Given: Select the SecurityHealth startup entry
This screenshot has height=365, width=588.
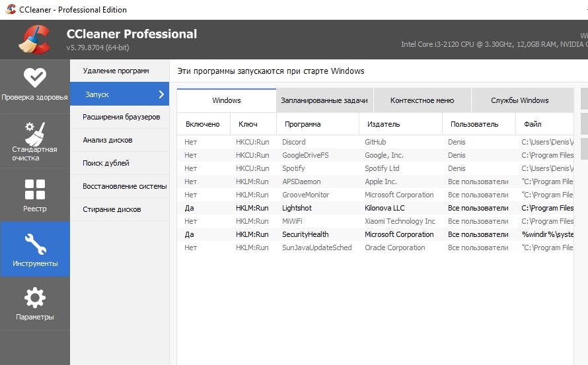Looking at the screenshot, I should (x=375, y=234).
